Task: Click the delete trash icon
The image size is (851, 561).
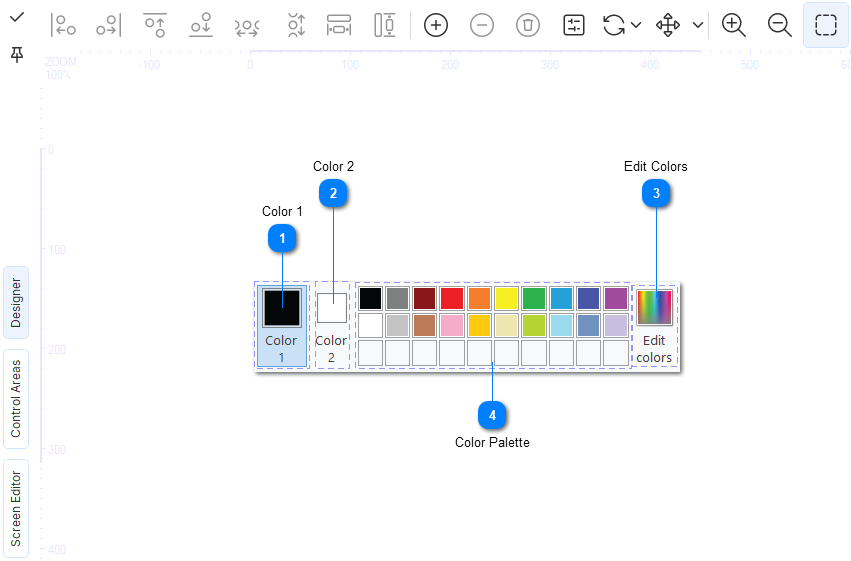Action: pyautogui.click(x=528, y=25)
